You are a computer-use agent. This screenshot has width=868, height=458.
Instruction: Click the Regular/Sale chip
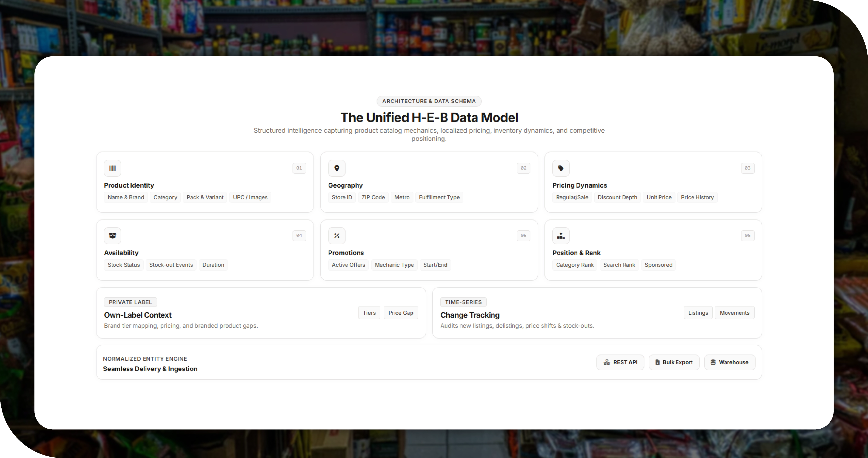(x=572, y=197)
